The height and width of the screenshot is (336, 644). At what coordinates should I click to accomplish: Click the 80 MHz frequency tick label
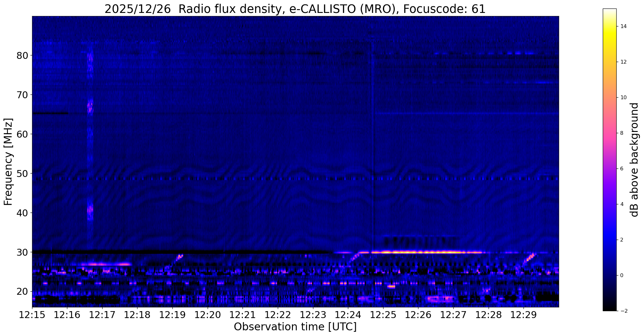click(22, 55)
